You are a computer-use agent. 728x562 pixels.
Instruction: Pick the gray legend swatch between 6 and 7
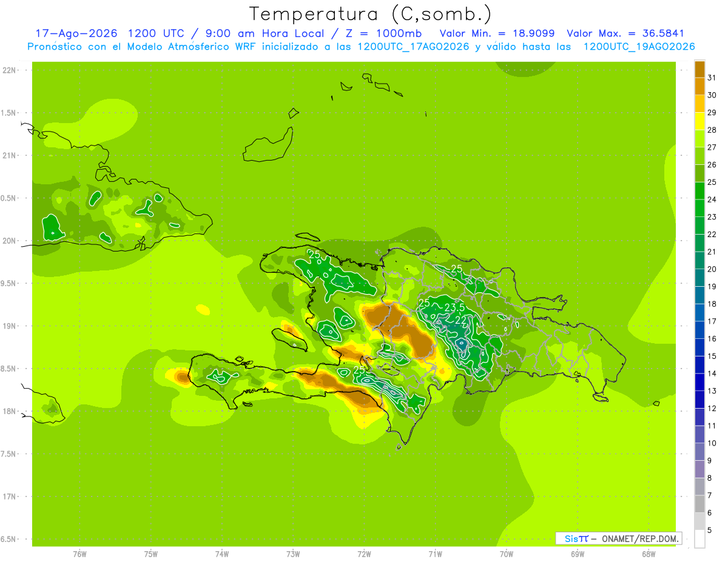[x=699, y=504]
